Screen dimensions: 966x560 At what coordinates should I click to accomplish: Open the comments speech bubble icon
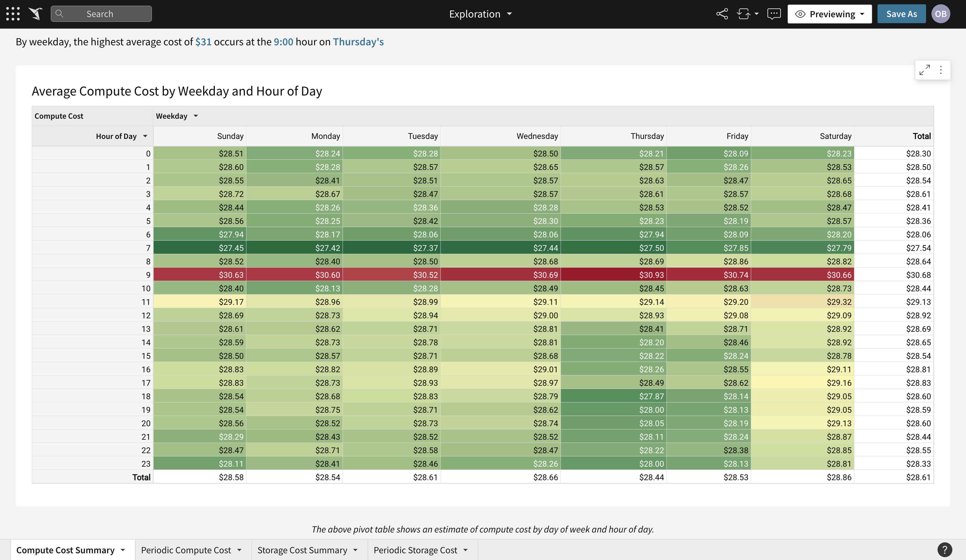774,14
